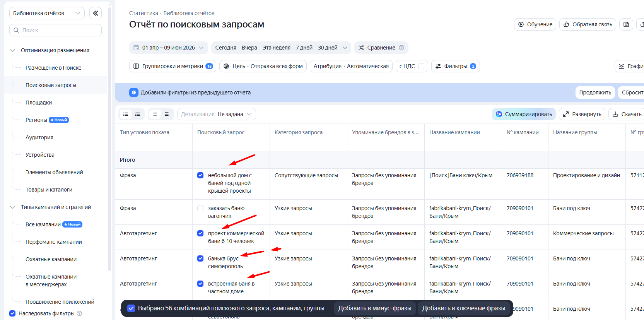Click the blue info icon in banner

[x=134, y=92]
